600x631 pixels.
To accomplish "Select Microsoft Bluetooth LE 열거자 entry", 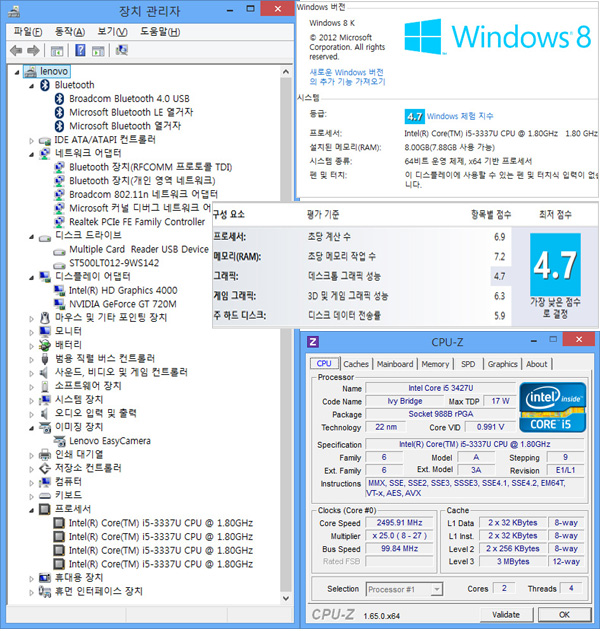I will point(131,112).
